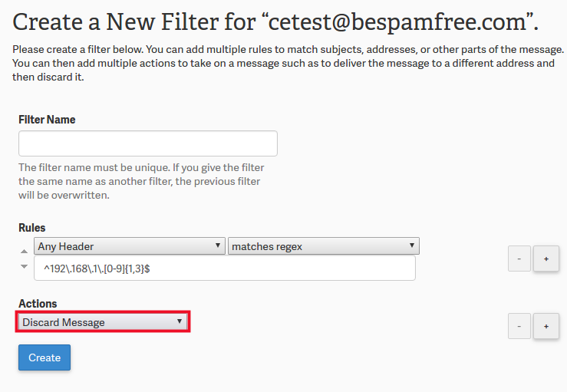Click the Filter Name label
The image size is (567, 392).
(x=47, y=120)
